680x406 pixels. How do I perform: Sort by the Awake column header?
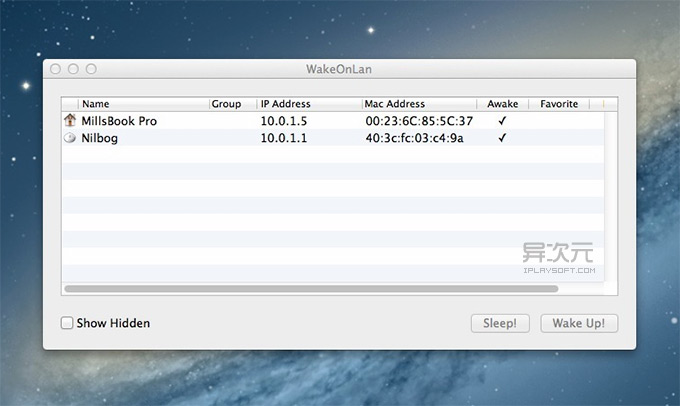tap(503, 104)
